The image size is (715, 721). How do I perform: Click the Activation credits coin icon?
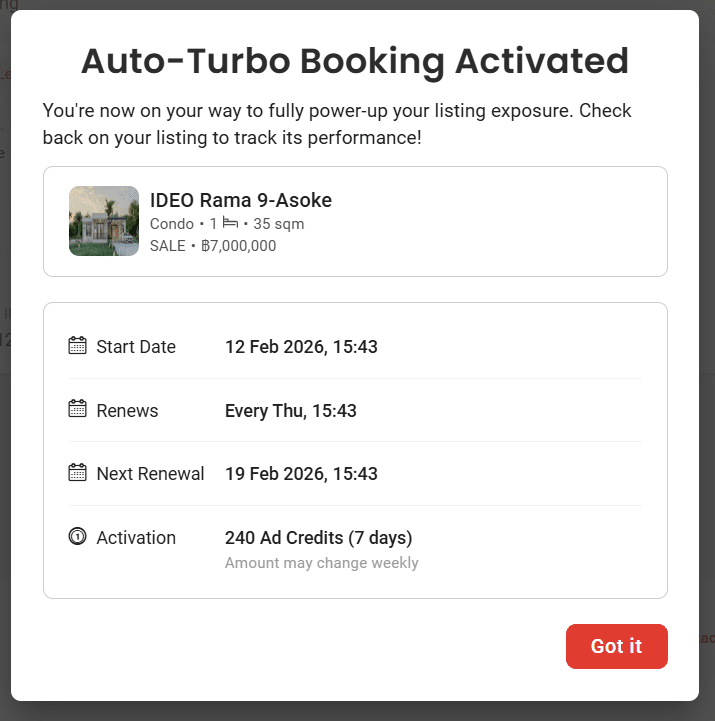(x=77, y=537)
